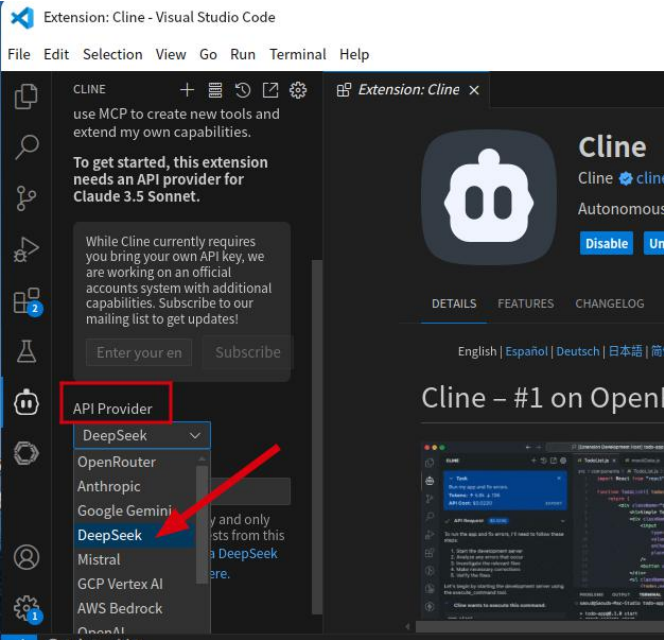
Task: Open the Explorer view in activity bar
Action: coord(26,96)
